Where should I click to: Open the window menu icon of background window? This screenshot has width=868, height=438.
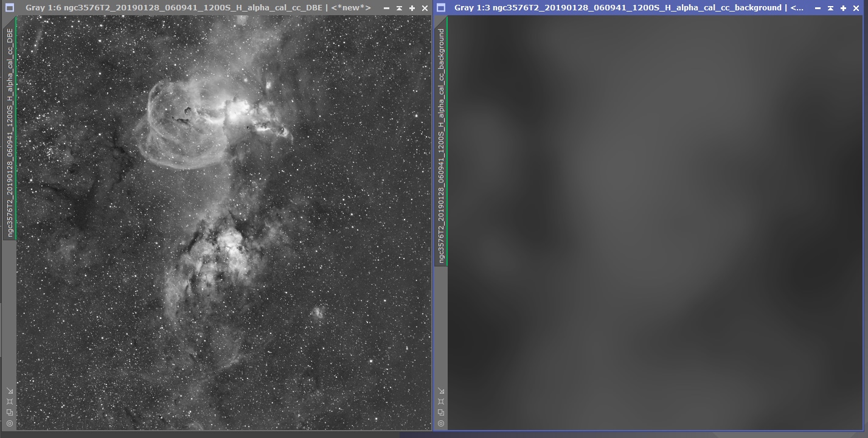[x=441, y=8]
